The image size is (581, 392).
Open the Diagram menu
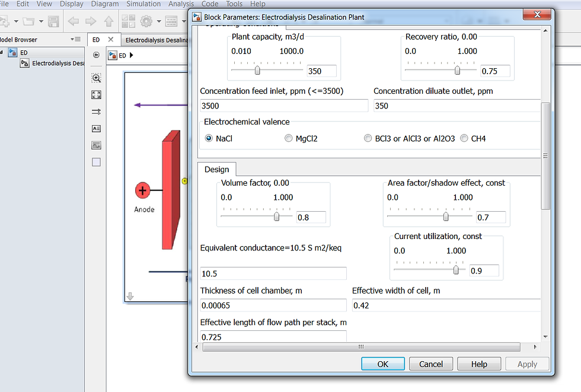click(105, 4)
